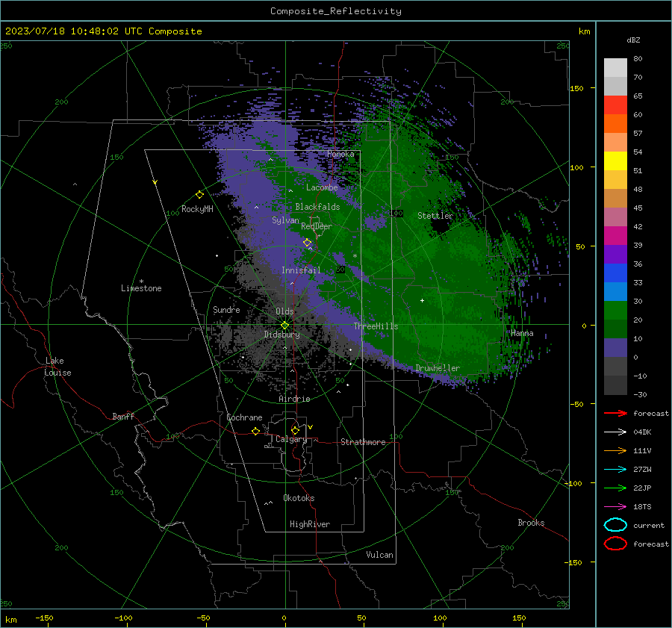This screenshot has height=628, width=672.
Task: Select the green 22JP arrow legend icon
Action: pyautogui.click(x=615, y=488)
